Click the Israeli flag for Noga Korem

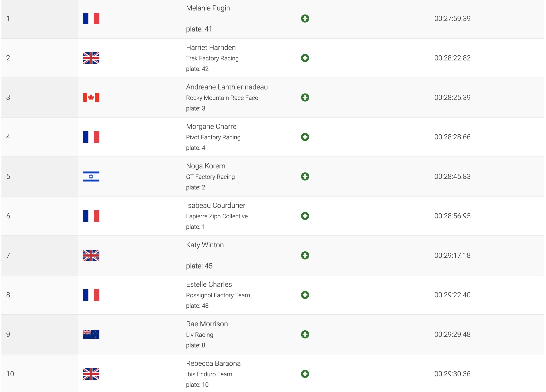coord(91,176)
